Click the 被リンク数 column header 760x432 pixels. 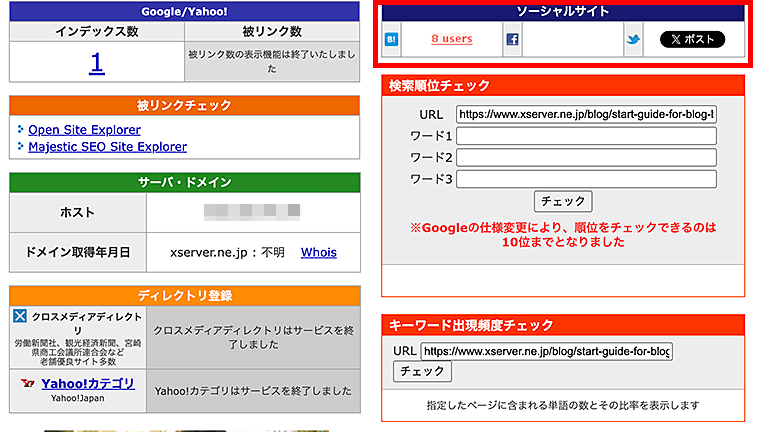pos(272,32)
